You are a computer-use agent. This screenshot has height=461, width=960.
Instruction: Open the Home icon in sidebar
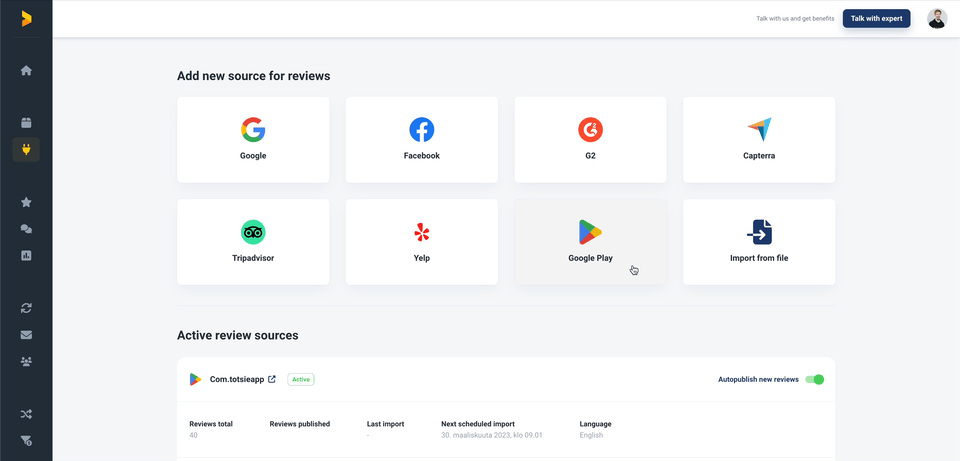[26, 70]
